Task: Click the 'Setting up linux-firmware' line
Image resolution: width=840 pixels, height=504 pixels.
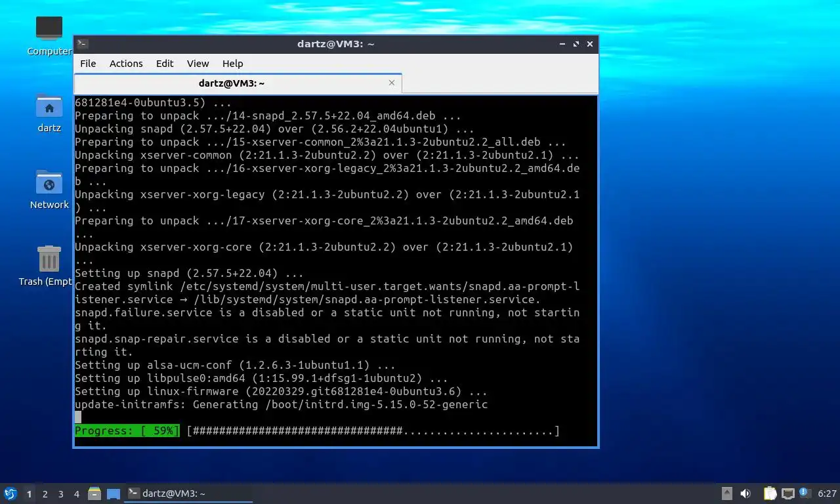Action: pyautogui.click(x=281, y=392)
